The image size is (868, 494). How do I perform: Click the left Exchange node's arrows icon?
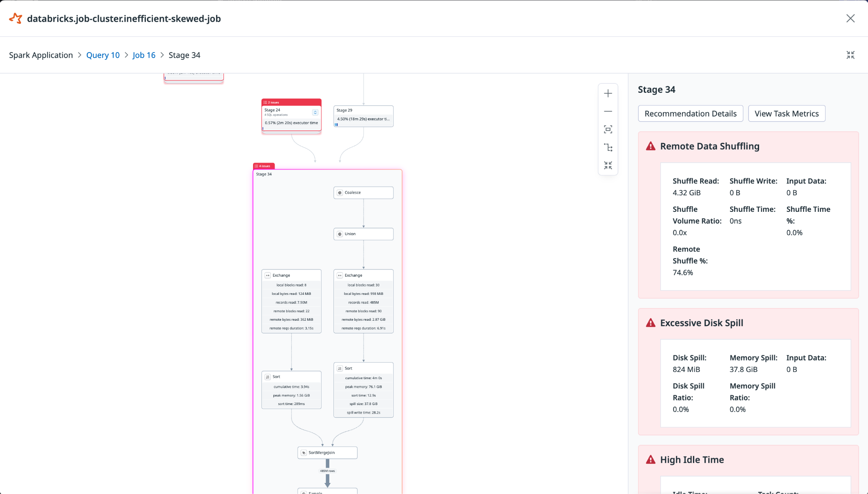point(267,275)
